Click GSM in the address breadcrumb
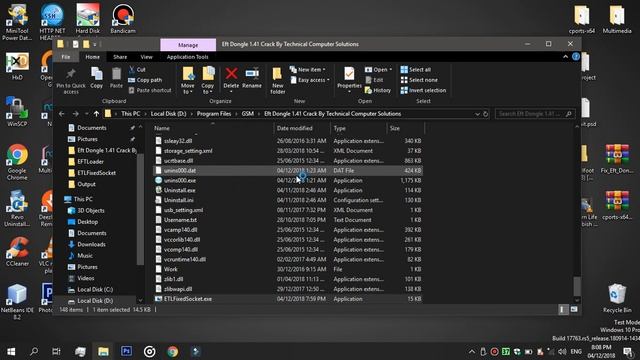 pos(247,114)
